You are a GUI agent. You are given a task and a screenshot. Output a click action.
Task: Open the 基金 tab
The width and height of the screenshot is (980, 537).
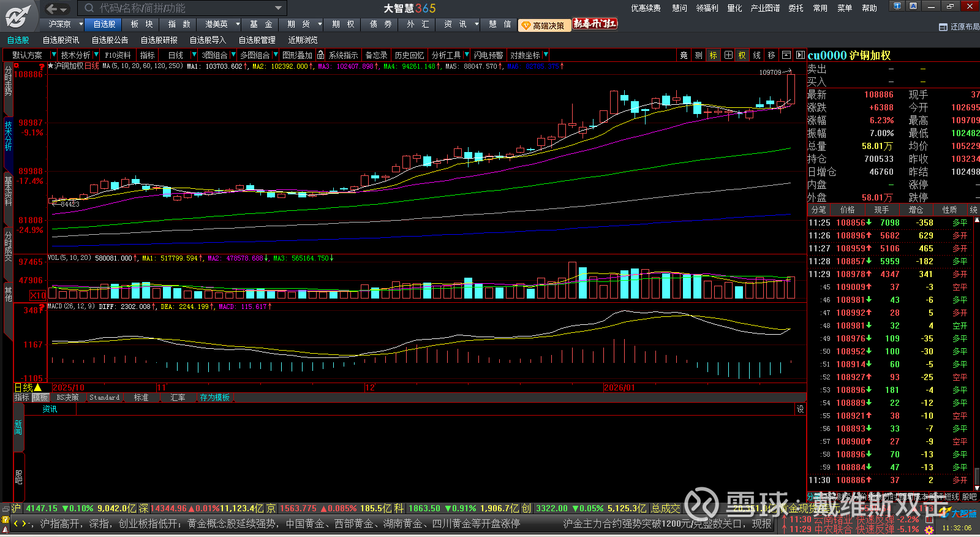point(261,25)
